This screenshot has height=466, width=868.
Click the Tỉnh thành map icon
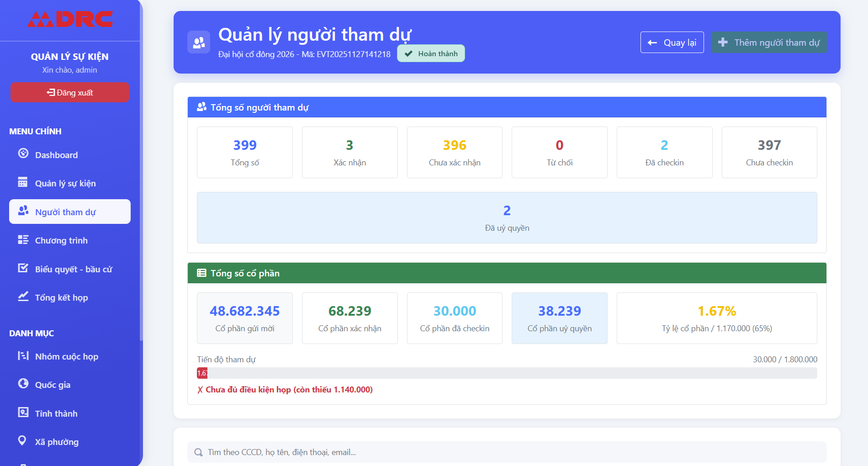(23, 413)
